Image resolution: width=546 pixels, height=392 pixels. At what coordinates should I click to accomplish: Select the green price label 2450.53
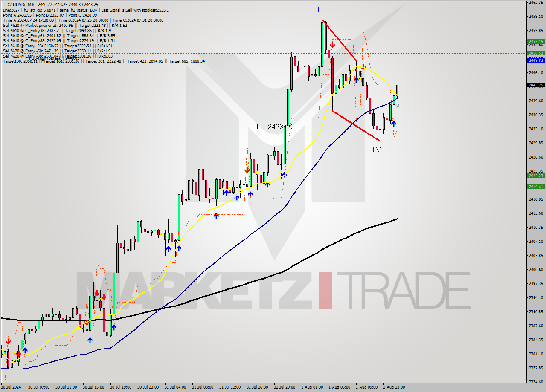pos(536,53)
